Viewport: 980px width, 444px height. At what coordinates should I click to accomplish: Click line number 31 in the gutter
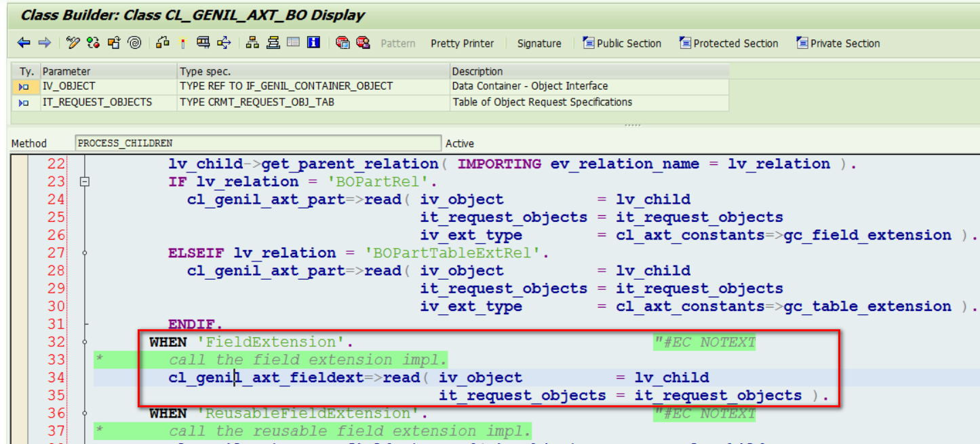[x=56, y=325]
